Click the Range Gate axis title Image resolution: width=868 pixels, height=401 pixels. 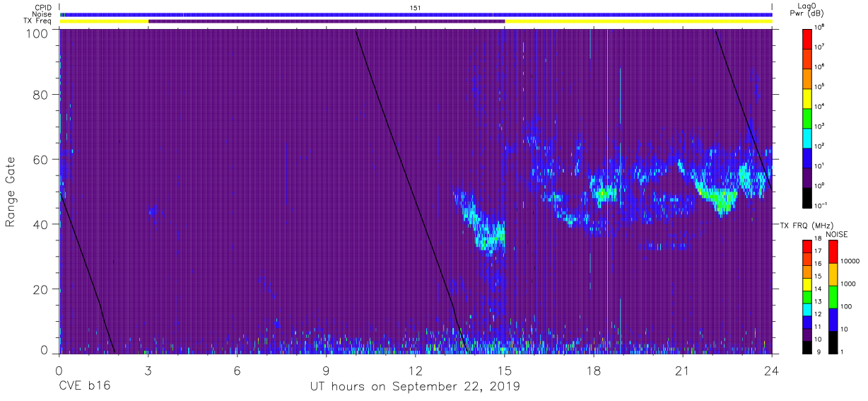(11, 192)
